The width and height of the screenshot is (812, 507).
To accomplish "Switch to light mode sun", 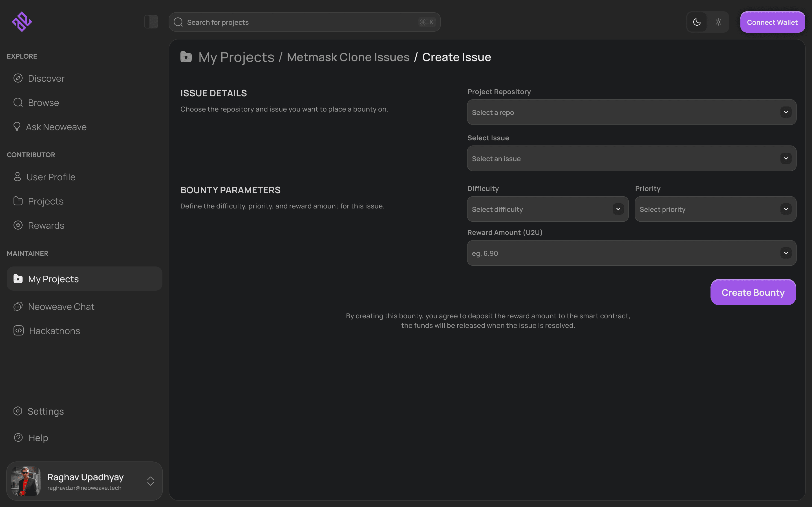I will pos(718,22).
